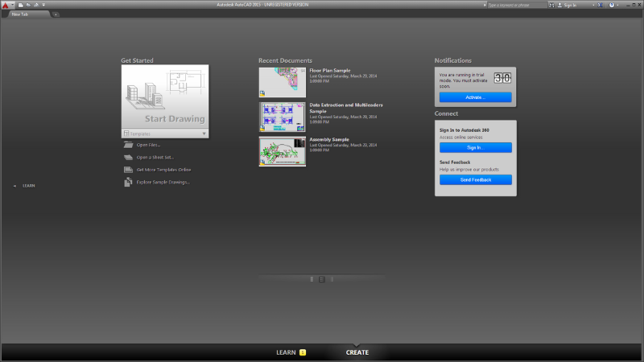
Task: Click the New file icon in quick access toolbar
Action: 20,5
